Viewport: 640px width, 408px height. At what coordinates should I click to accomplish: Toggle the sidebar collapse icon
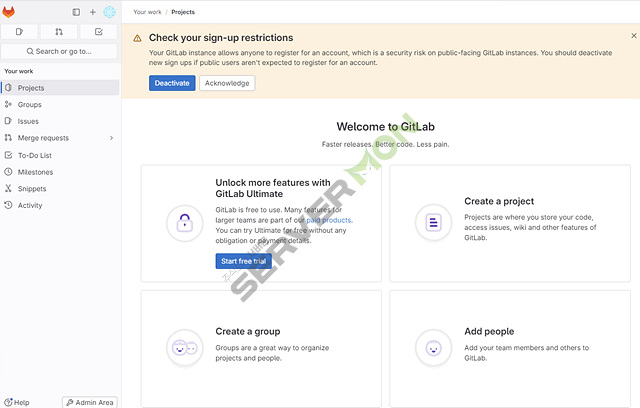76,12
